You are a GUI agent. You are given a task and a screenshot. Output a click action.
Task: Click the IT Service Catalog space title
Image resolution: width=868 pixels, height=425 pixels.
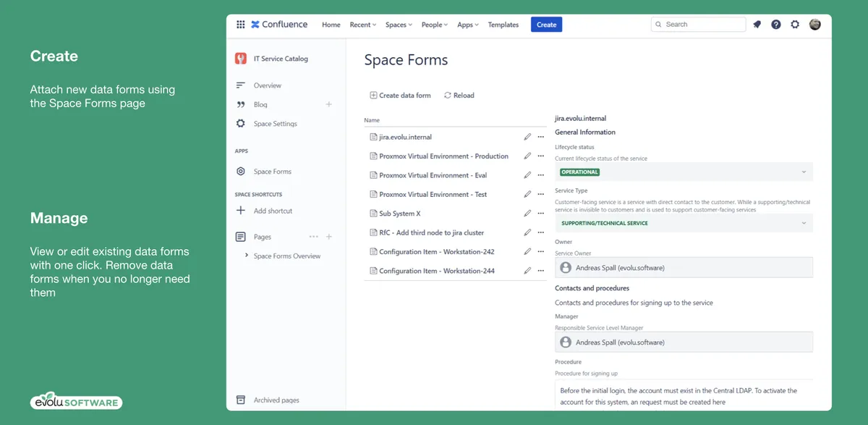coord(281,59)
